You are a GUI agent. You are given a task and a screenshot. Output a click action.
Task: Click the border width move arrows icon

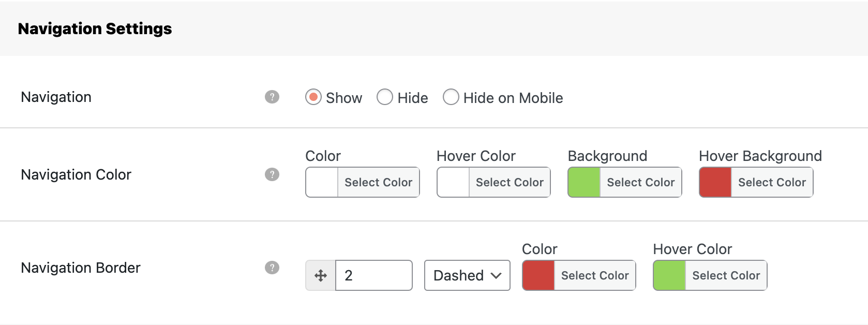tap(321, 275)
